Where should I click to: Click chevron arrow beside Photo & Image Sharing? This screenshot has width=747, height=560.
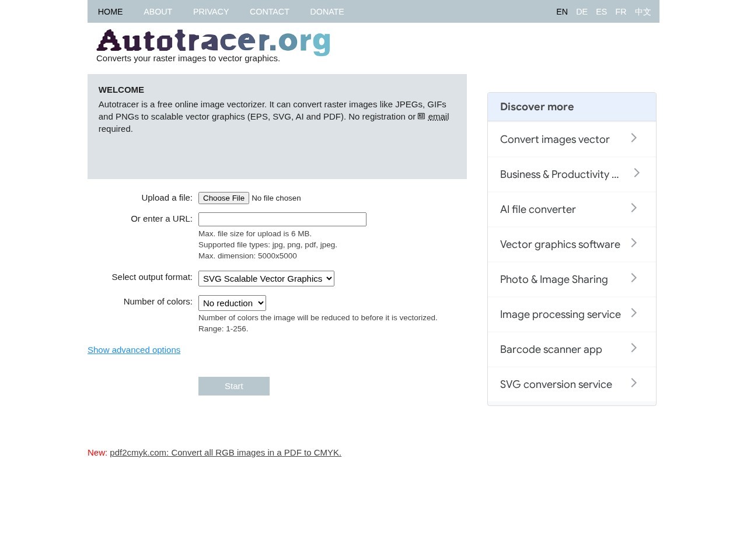point(634,278)
